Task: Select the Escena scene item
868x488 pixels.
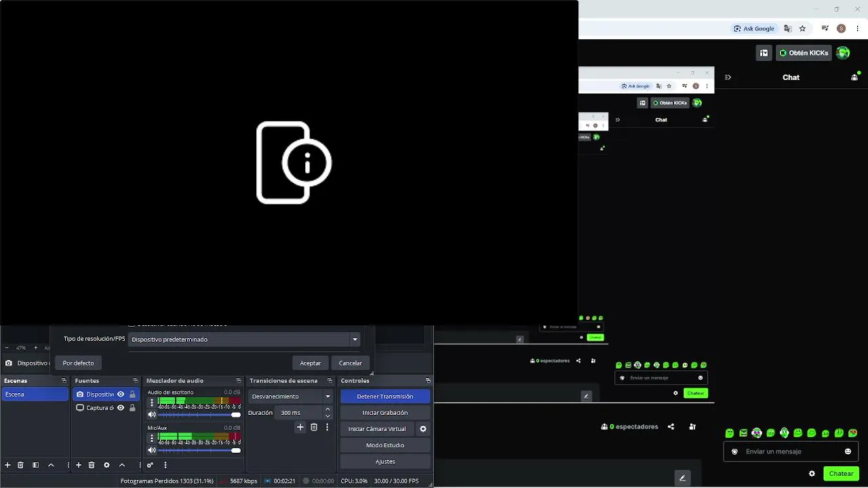Action: tap(35, 394)
